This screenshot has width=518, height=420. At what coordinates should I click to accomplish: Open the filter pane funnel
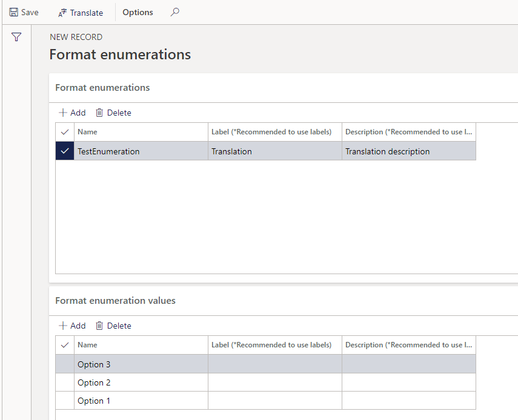[16, 36]
